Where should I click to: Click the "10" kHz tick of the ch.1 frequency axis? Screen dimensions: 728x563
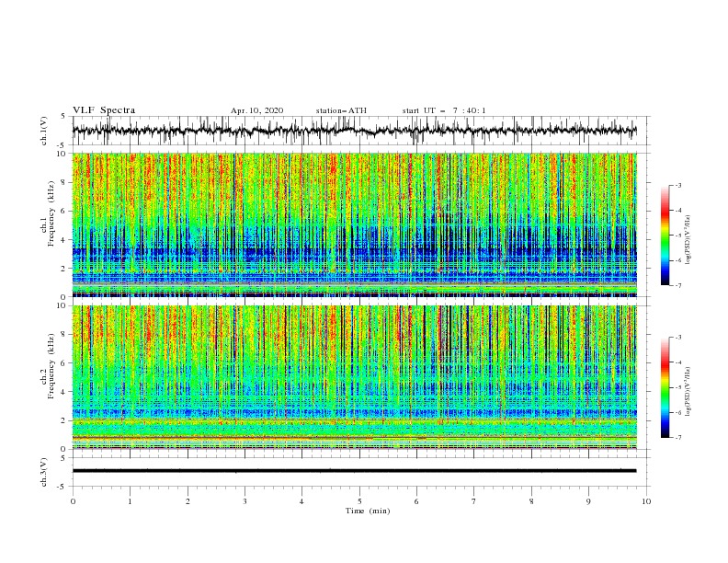(63, 154)
